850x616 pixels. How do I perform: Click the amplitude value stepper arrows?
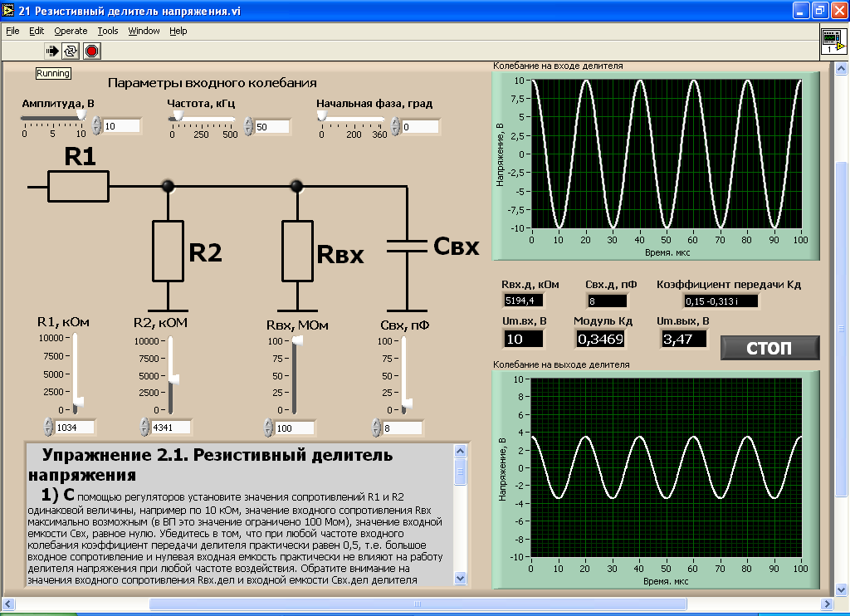[x=96, y=126]
